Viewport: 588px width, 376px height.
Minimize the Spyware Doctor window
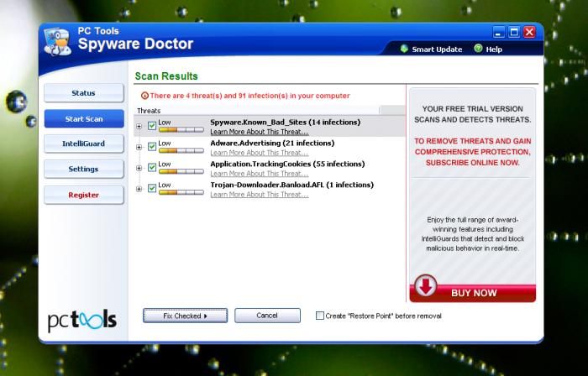coord(498,32)
